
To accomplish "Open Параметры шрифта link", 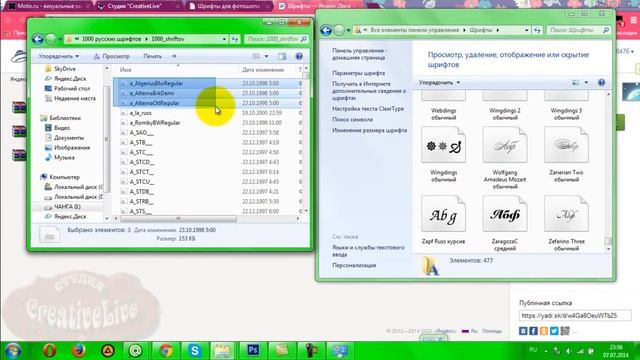I will pos(358,73).
